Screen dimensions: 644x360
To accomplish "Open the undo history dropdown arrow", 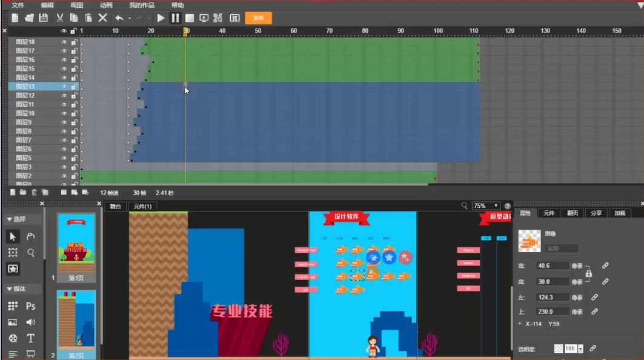I will [130, 19].
